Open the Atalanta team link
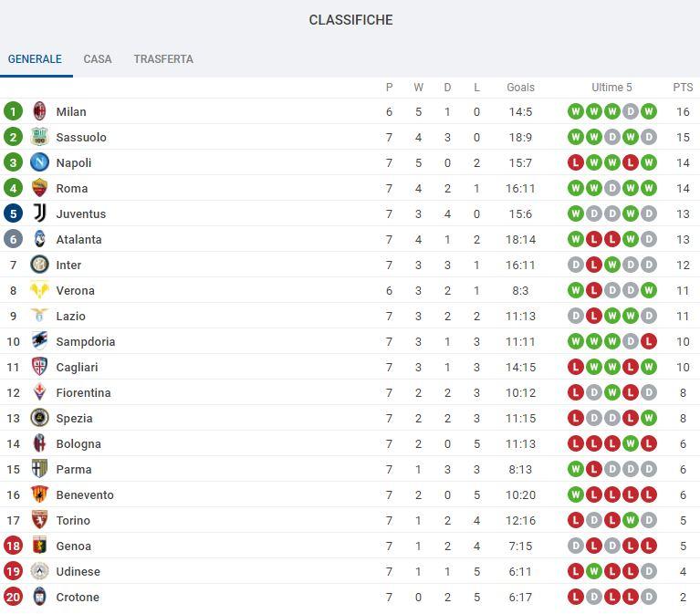 (79, 240)
